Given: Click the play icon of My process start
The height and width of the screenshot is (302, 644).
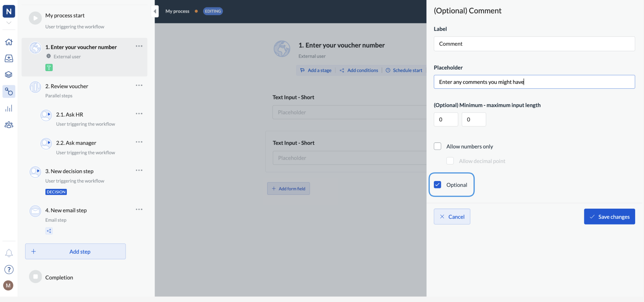Looking at the screenshot, I should pyautogui.click(x=35, y=18).
